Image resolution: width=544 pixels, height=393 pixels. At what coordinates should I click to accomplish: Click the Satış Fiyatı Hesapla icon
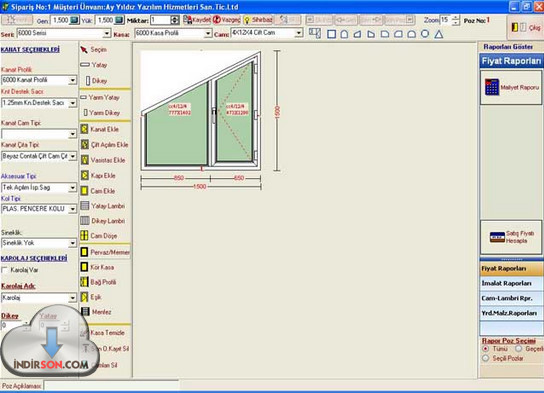(497, 237)
